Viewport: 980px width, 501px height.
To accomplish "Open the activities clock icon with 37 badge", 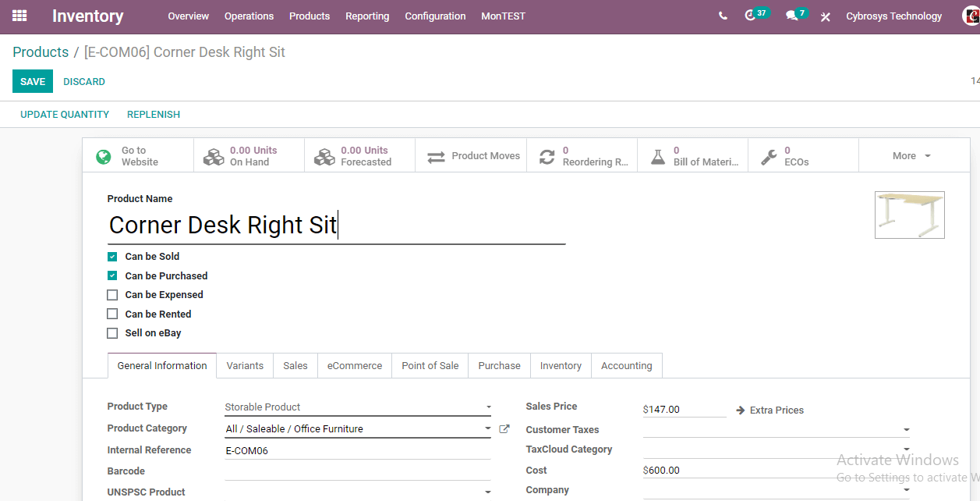I will (x=750, y=16).
